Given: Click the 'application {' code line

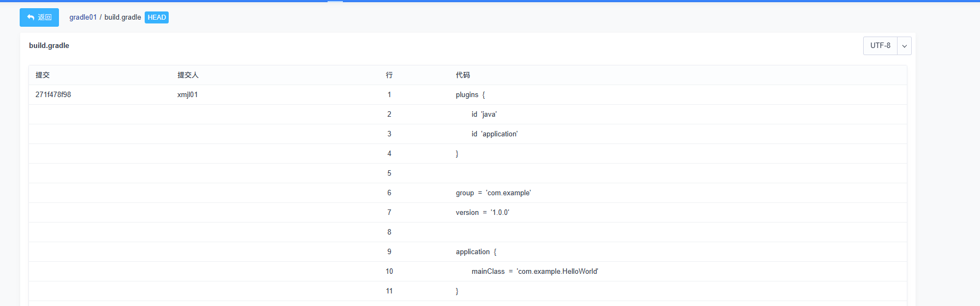Looking at the screenshot, I should pyautogui.click(x=476, y=252).
